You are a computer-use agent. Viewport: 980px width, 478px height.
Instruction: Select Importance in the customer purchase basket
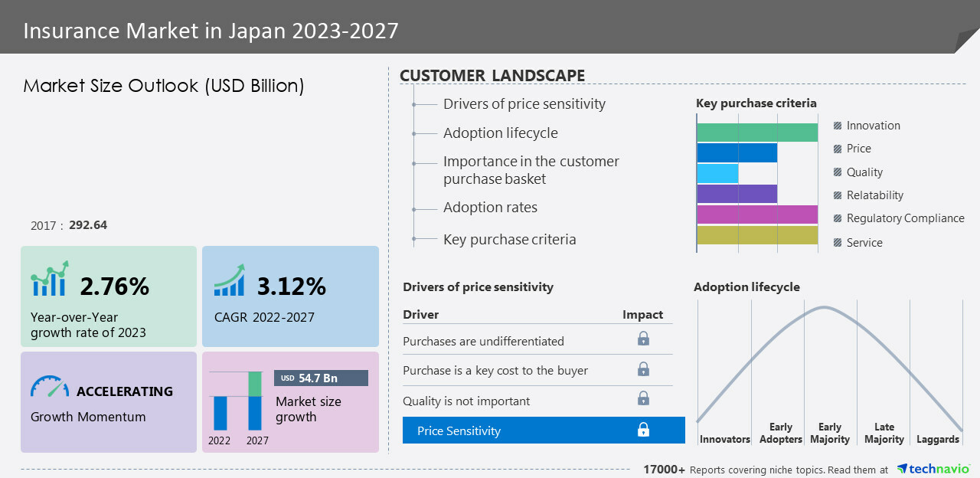coord(531,170)
